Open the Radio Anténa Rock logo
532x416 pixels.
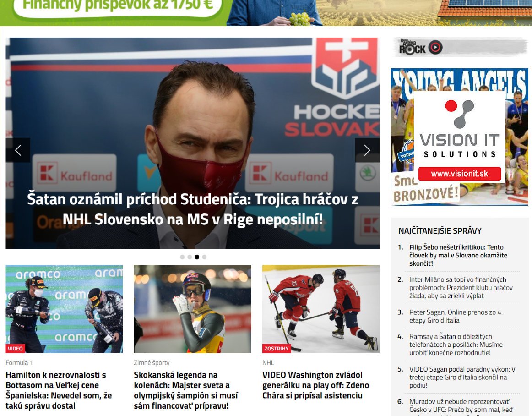pos(412,47)
